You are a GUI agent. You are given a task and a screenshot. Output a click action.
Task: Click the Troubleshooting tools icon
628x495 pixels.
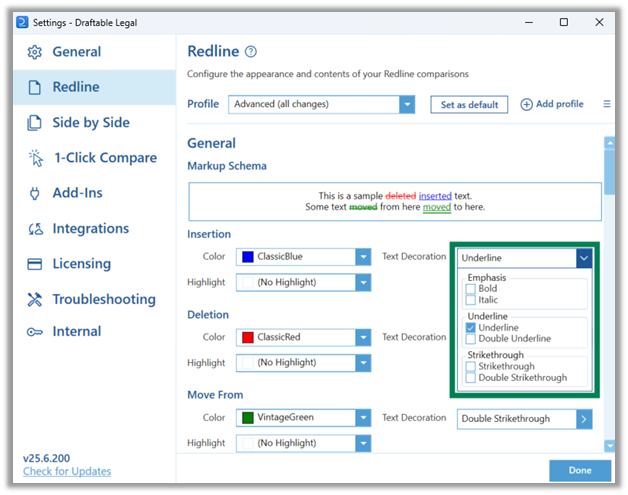pyautogui.click(x=34, y=300)
